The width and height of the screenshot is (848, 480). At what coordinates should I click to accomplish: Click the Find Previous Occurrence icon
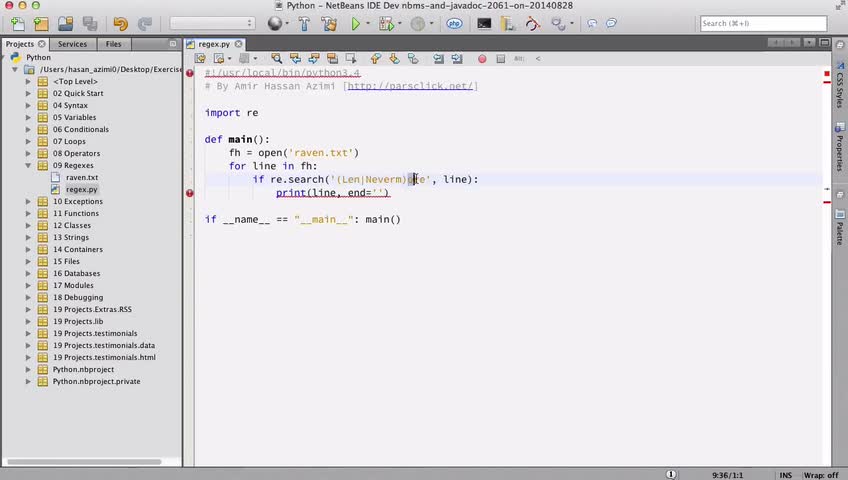pyautogui.click(x=295, y=58)
